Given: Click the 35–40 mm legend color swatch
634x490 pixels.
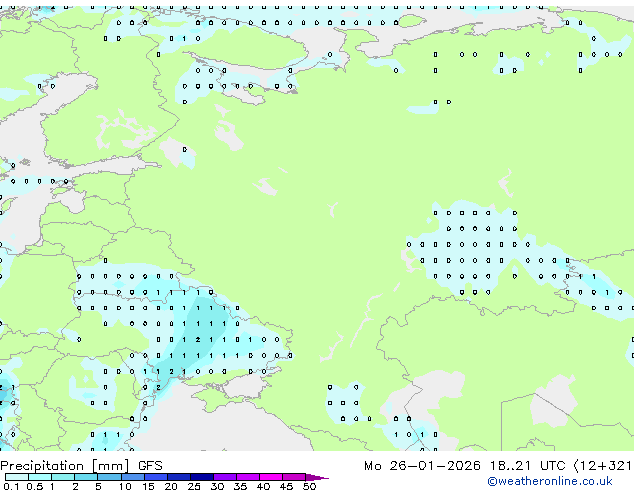Looking at the screenshot, I should coord(248,477).
